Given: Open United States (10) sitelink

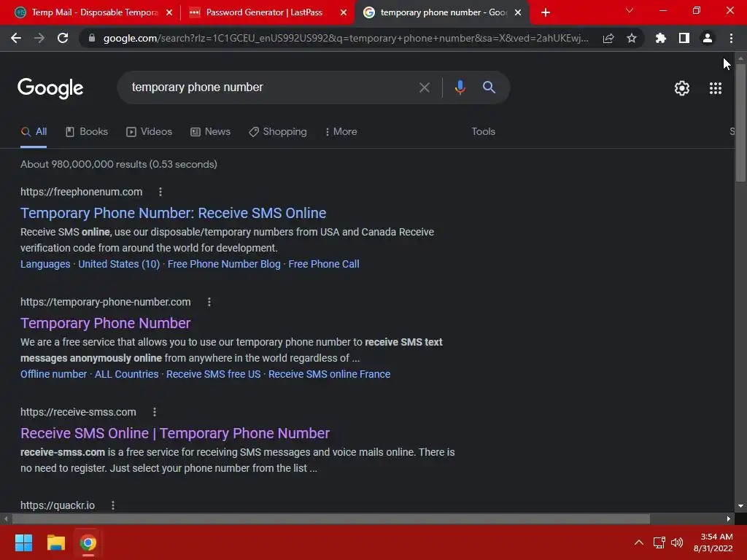Looking at the screenshot, I should click(119, 264).
